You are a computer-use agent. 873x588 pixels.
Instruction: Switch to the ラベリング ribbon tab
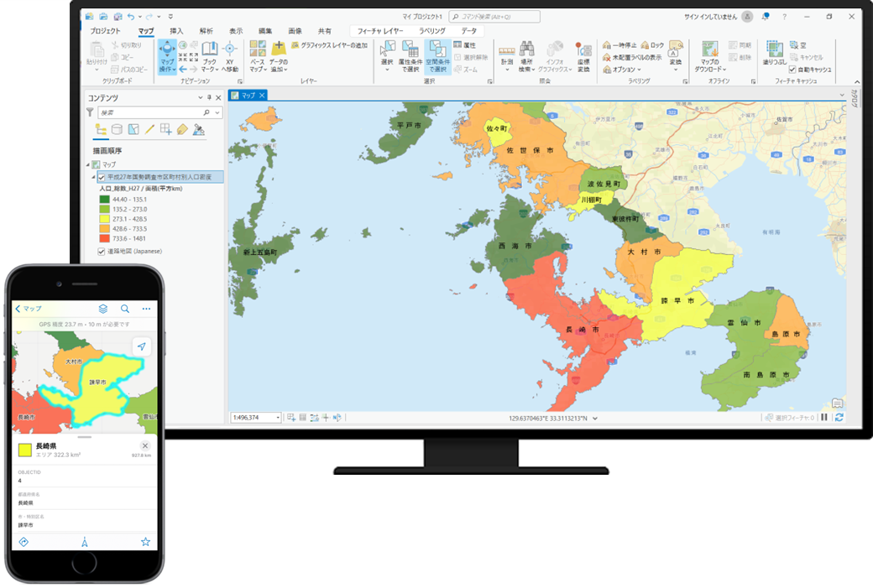pyautogui.click(x=433, y=29)
